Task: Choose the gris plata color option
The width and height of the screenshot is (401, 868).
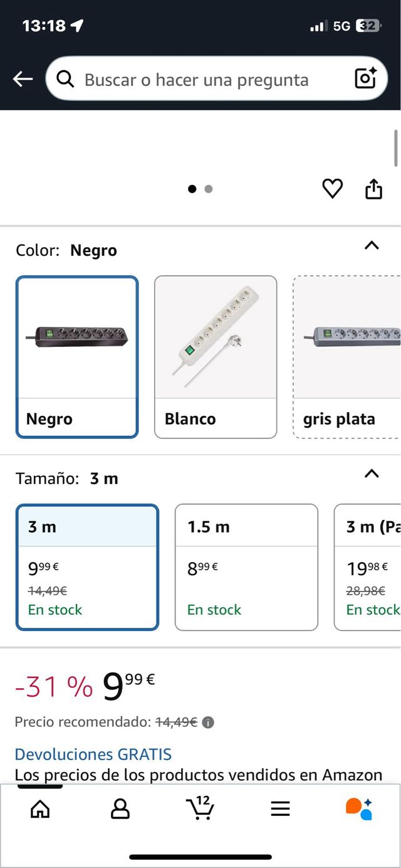Action: point(347,357)
